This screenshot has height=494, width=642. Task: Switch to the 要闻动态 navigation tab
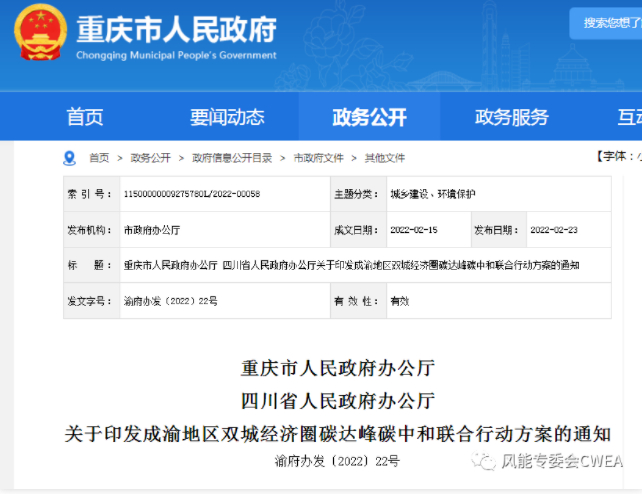click(x=227, y=117)
